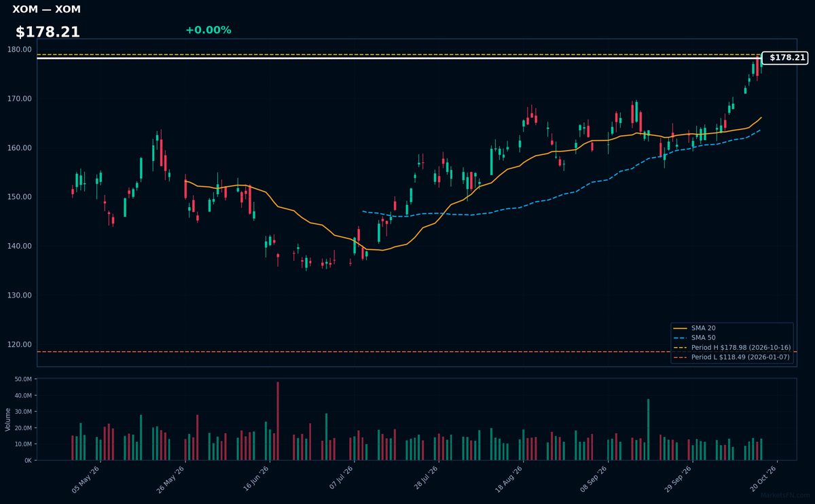
Task: Click the 150.00 price axis label
Action: (x=19, y=197)
